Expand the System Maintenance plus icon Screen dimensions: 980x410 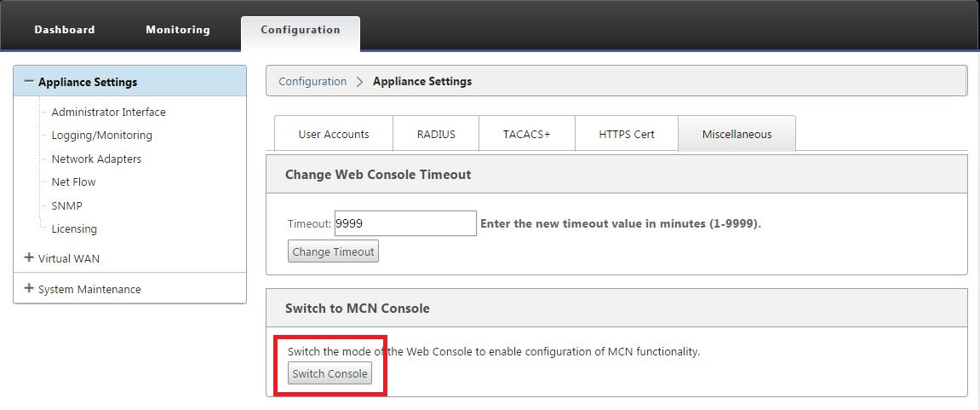click(28, 289)
